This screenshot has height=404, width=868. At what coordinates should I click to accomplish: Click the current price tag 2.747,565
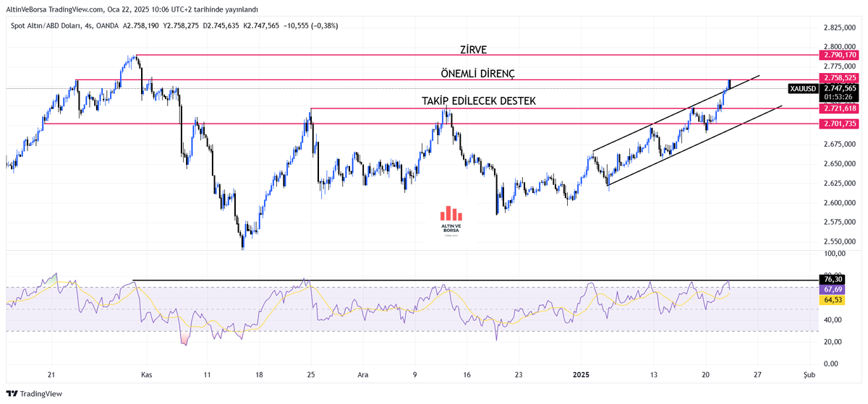839,88
